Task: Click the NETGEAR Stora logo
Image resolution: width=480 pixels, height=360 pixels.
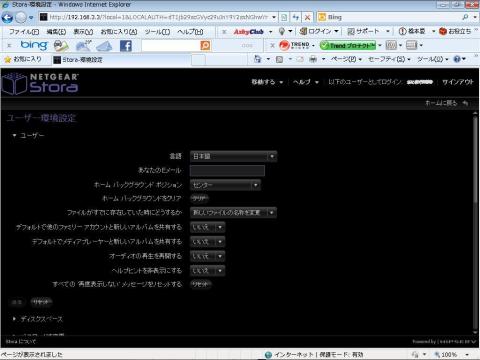Action: (x=40, y=83)
